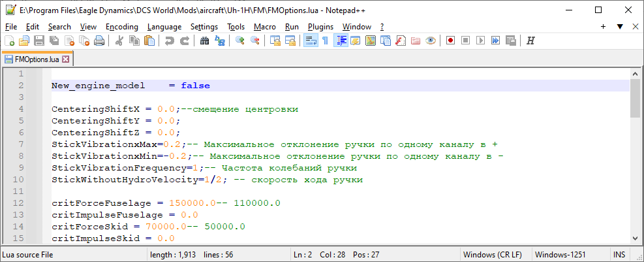This screenshot has height=262, width=644.
Task: Click Save recorded macro icon
Action: pos(510,41)
